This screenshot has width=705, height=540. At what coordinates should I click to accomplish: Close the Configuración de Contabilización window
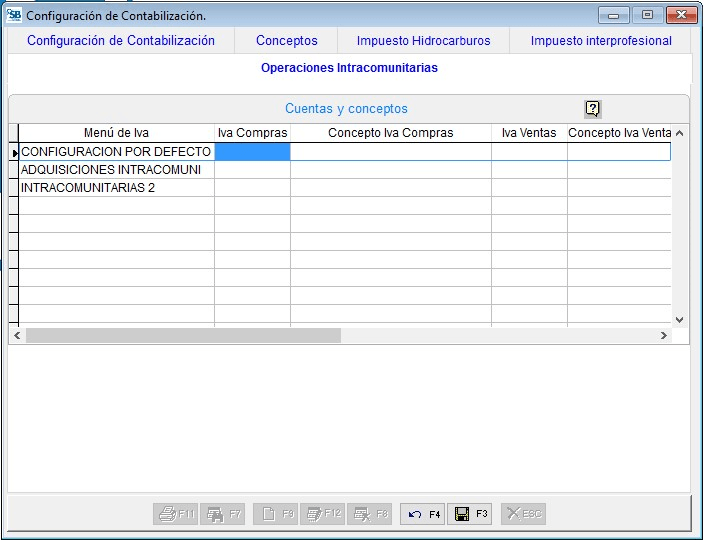pyautogui.click(x=682, y=15)
